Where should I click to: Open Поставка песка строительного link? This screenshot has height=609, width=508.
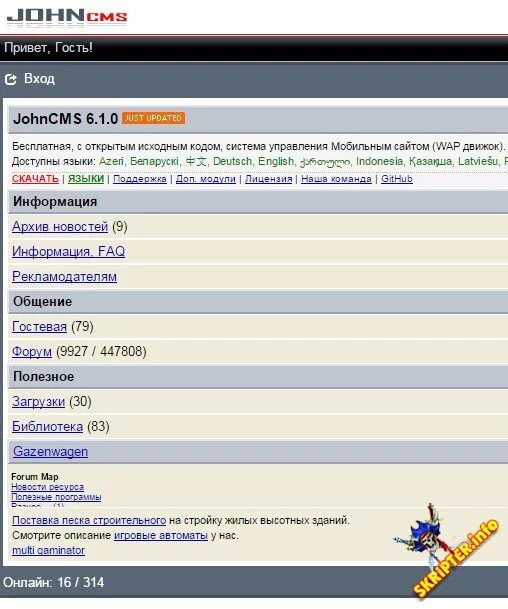(89, 520)
